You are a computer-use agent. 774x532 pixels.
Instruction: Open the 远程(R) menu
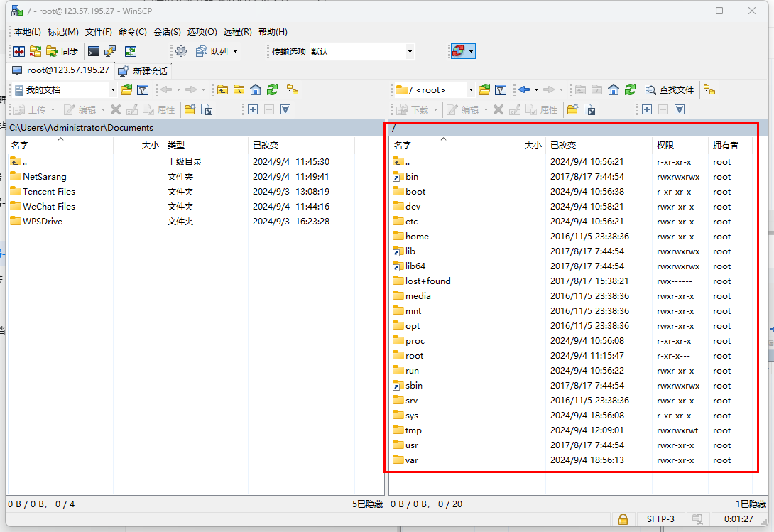pos(237,32)
